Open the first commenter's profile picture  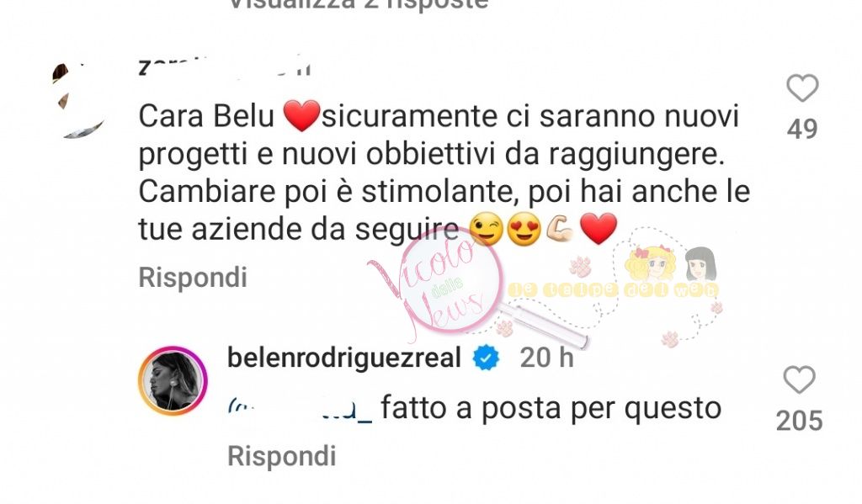tap(78, 101)
